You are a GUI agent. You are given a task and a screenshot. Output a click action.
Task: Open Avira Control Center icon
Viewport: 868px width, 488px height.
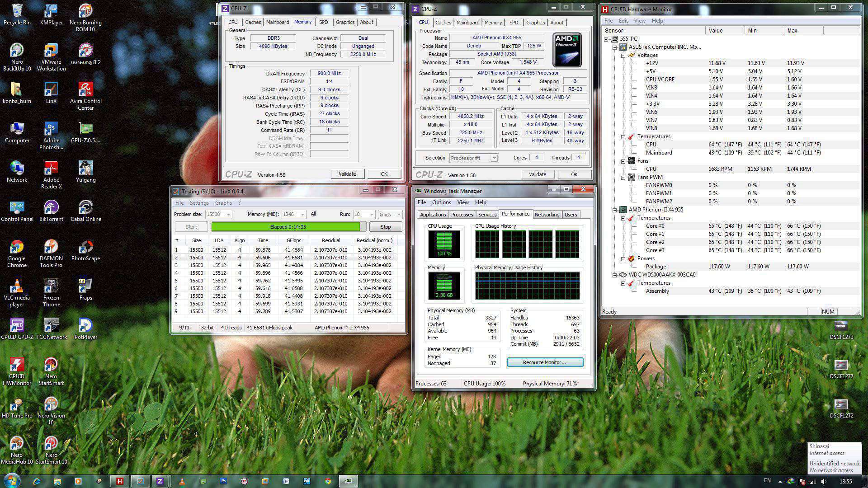coord(85,97)
